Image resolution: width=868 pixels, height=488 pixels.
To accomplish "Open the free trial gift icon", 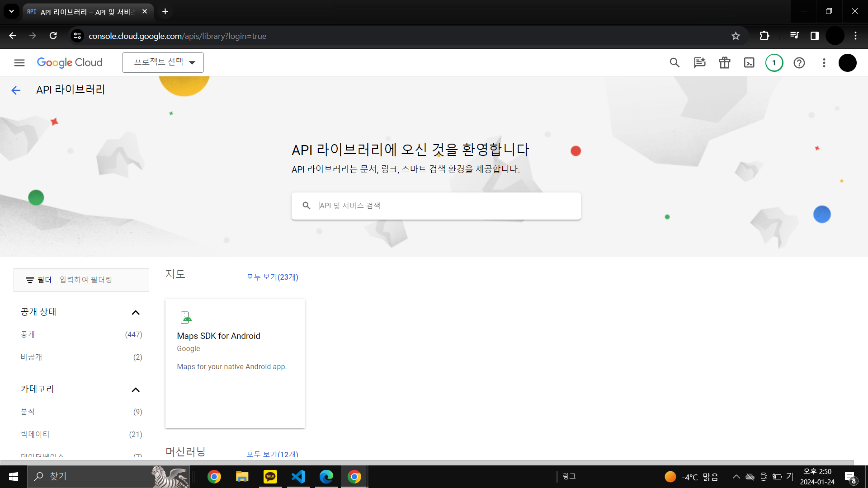I will point(724,63).
